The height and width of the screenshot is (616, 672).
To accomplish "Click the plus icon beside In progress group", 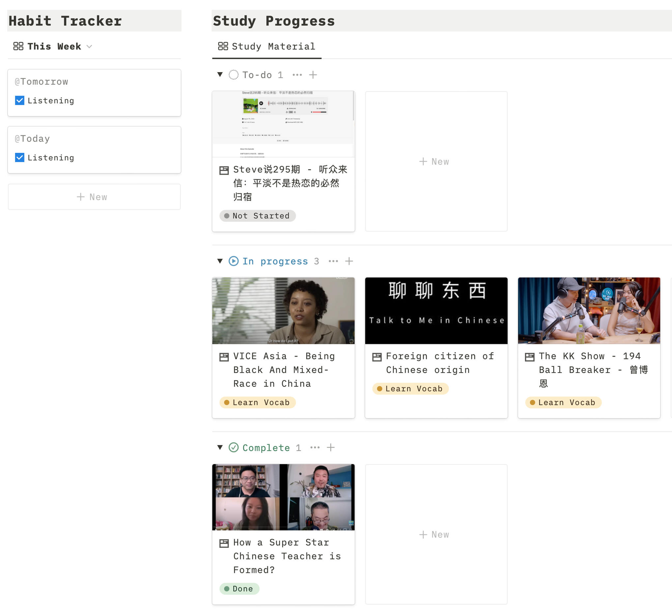I will coord(349,261).
